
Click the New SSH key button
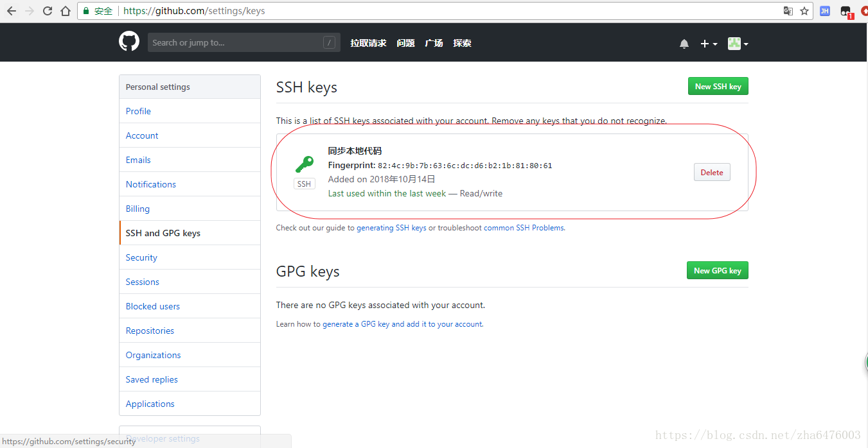tap(718, 86)
